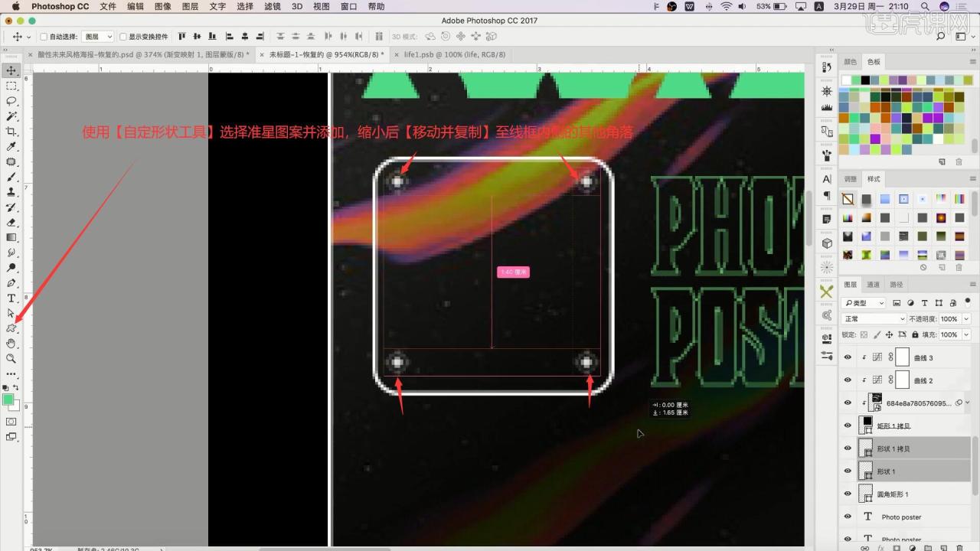
Task: Select the Gradient tool
Action: point(11,237)
